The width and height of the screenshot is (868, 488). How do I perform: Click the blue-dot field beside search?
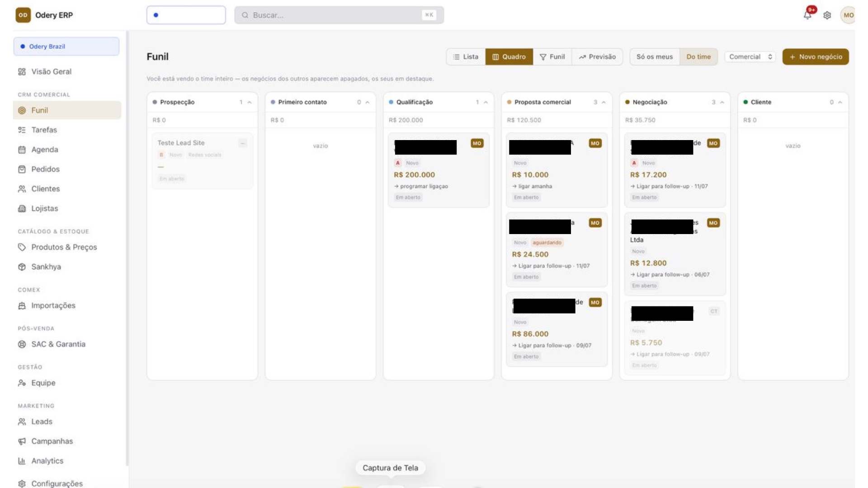186,15
